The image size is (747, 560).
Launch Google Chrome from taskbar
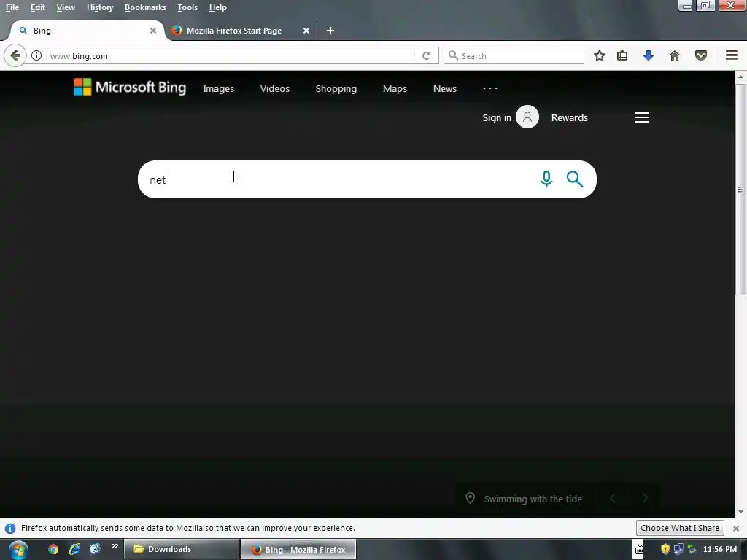[53, 549]
